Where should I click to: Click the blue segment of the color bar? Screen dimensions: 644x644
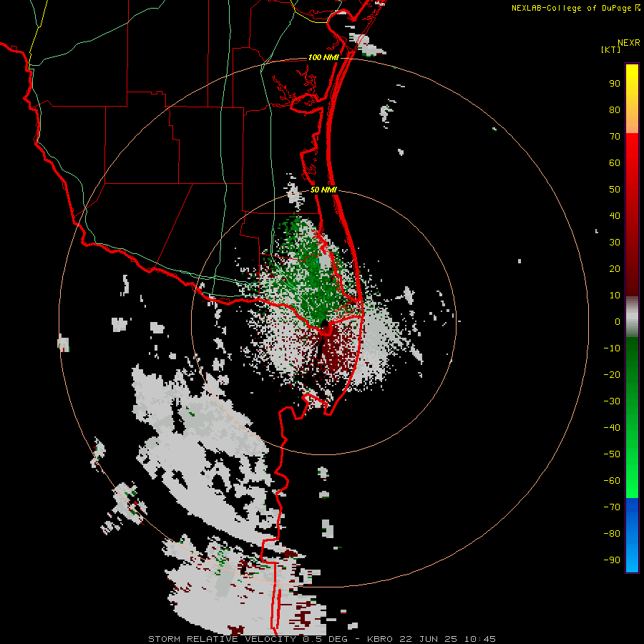(x=632, y=535)
